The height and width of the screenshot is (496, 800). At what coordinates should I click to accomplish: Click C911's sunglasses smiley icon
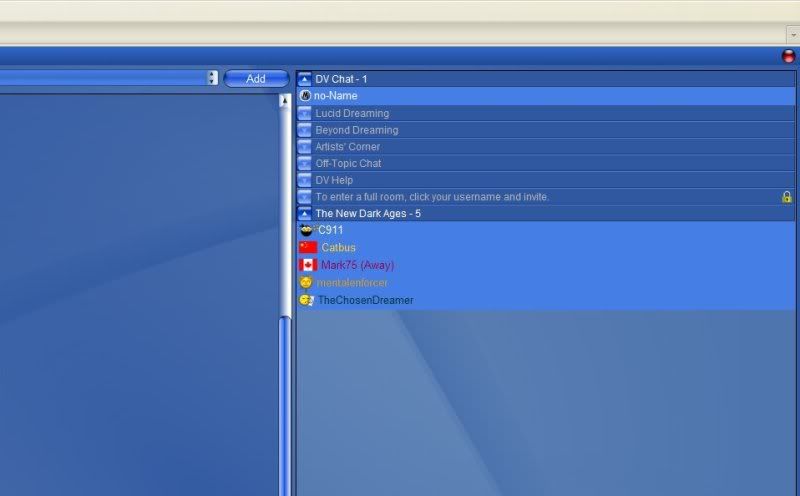307,230
